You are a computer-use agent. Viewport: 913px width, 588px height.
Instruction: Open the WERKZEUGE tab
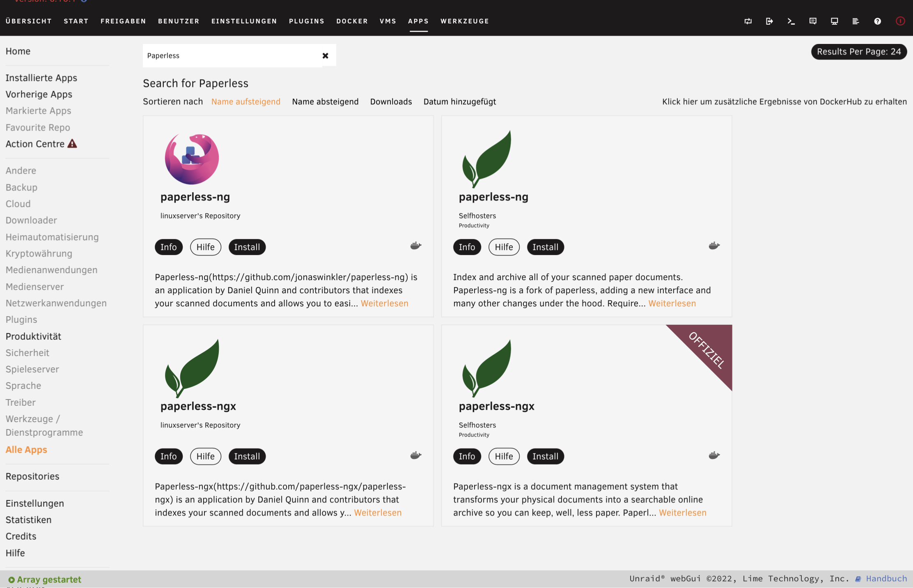(465, 21)
